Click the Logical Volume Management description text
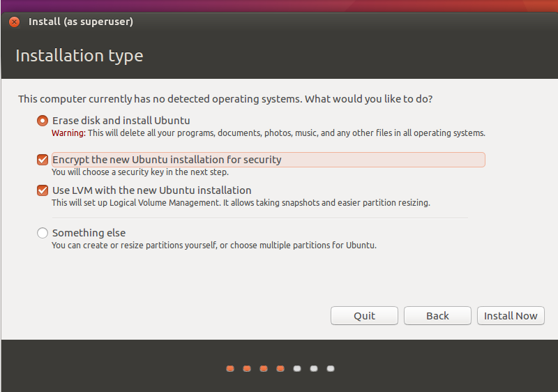This screenshot has width=558, height=392. pyautogui.click(x=241, y=204)
